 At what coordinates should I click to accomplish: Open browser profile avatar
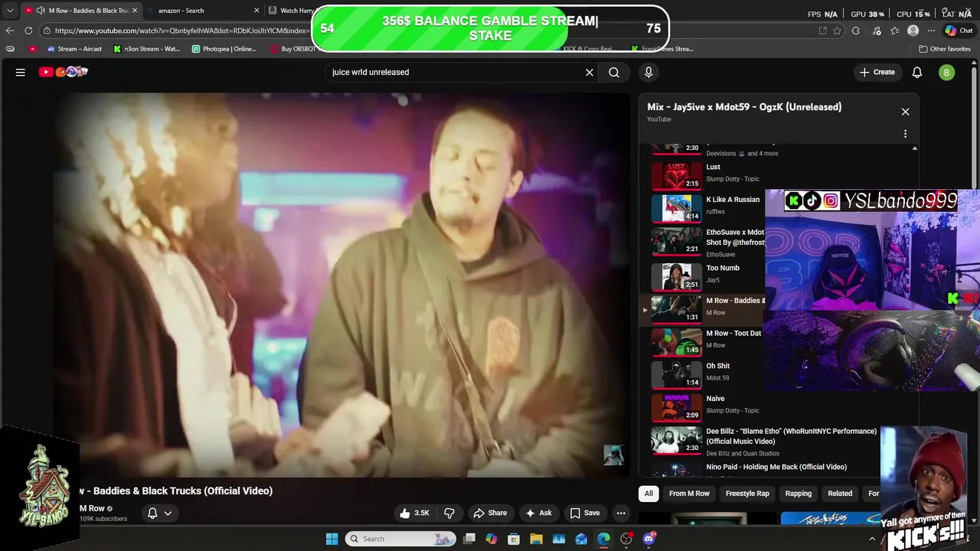(x=913, y=31)
